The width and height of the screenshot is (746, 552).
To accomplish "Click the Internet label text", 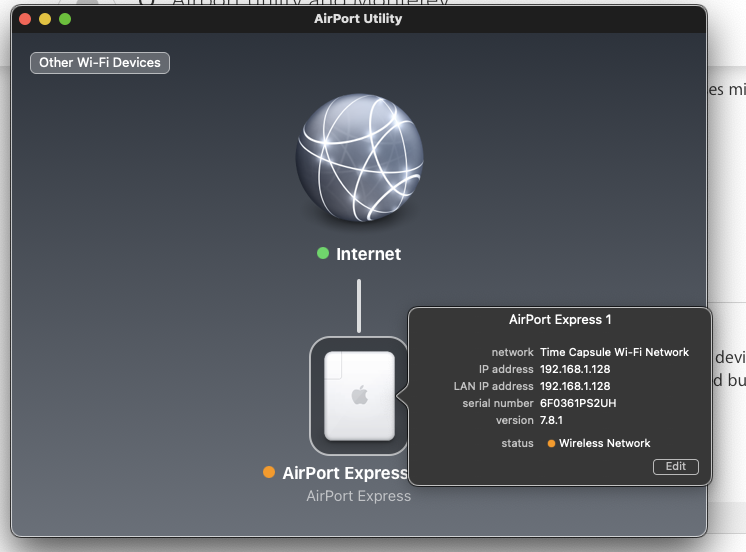I will 368,254.
